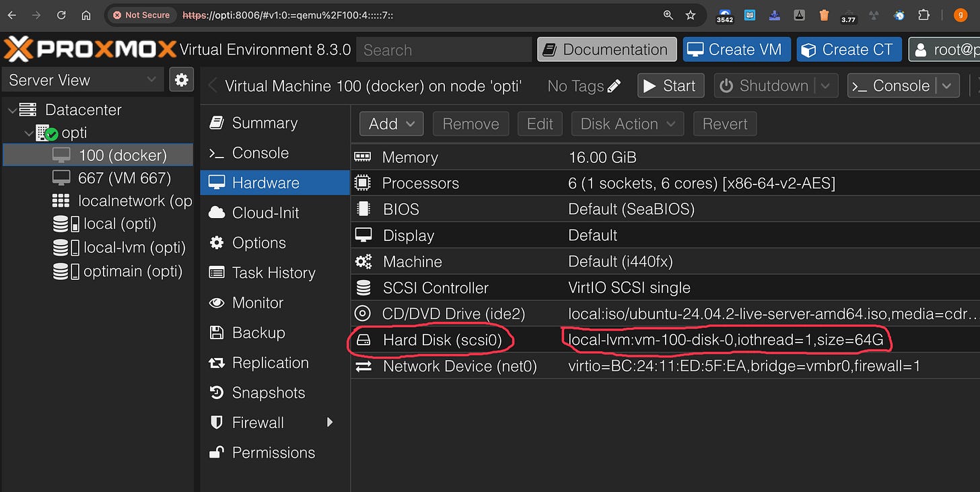Click the CD/DVD Drive disc icon
980x492 pixels.
coord(363,314)
